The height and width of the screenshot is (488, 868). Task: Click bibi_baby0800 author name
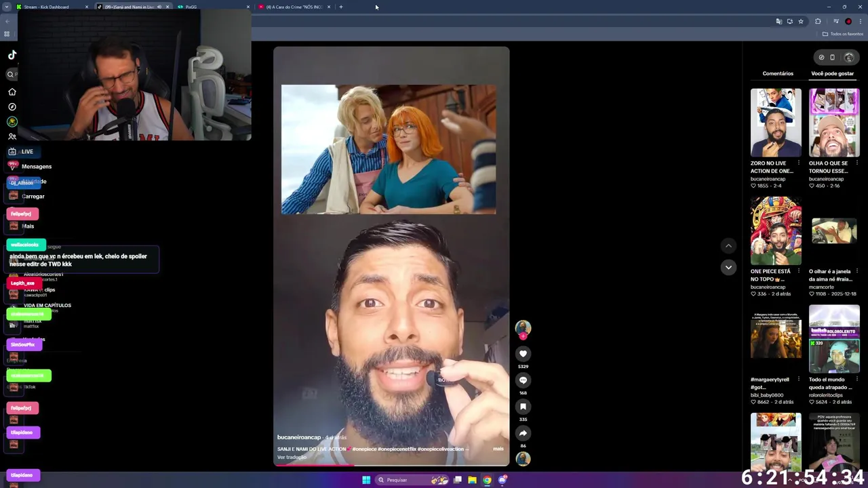click(x=767, y=395)
